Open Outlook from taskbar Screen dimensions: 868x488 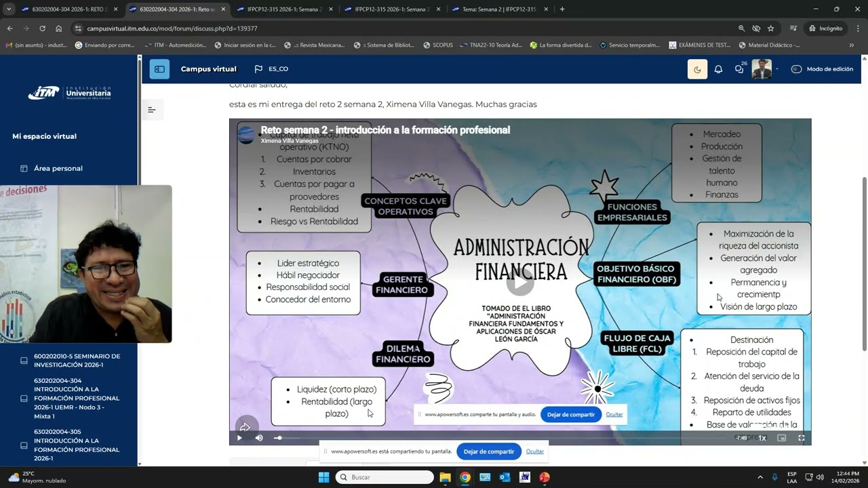point(505,477)
